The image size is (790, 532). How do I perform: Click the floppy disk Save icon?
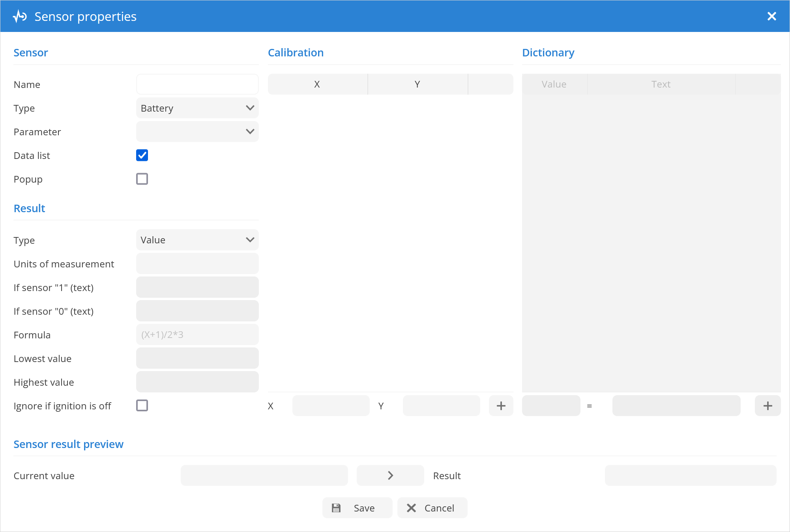[336, 508]
